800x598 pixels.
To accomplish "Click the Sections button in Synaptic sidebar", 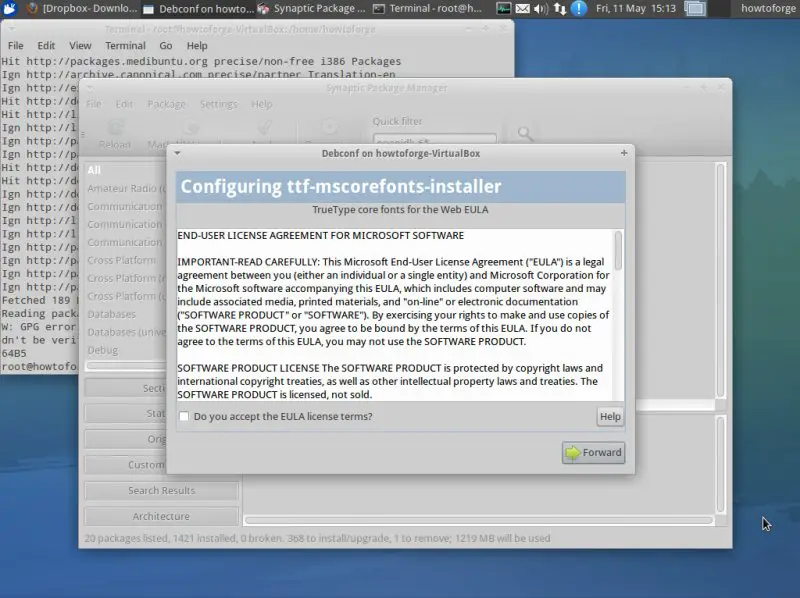I will click(x=126, y=388).
